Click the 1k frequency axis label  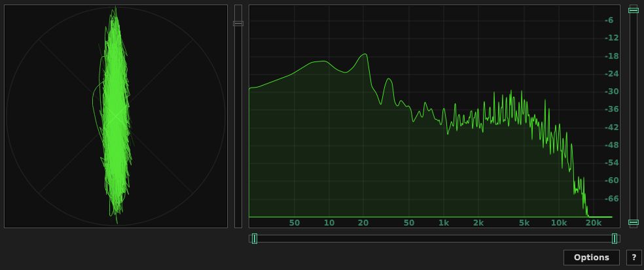tap(444, 223)
